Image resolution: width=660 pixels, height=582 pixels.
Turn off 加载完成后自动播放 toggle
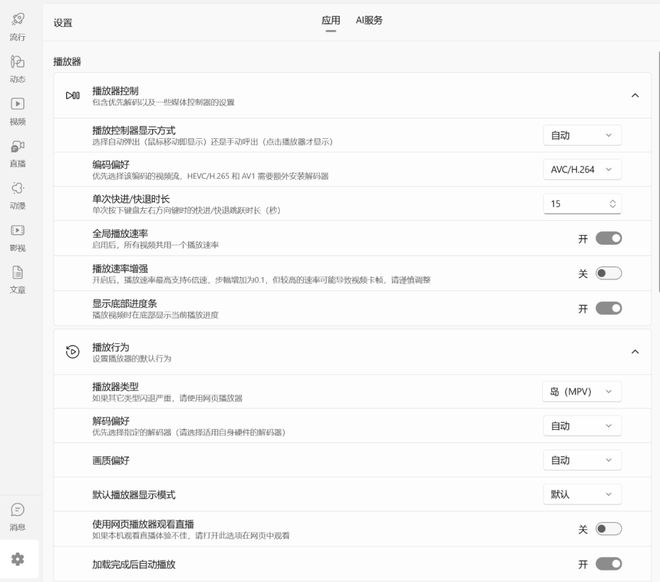[x=609, y=564]
